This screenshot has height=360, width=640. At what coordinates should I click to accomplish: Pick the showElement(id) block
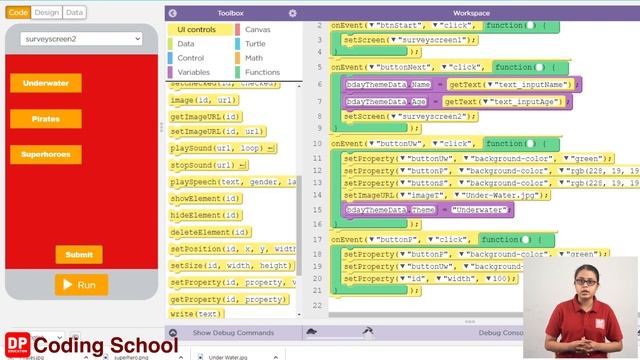(205, 199)
